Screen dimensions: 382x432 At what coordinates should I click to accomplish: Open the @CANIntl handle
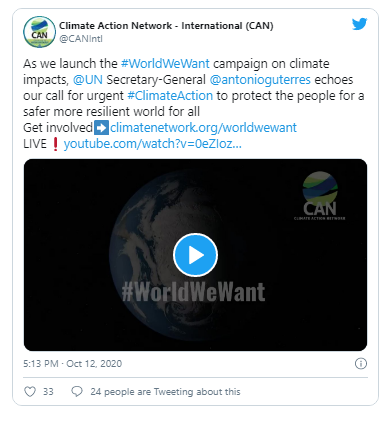(x=81, y=39)
